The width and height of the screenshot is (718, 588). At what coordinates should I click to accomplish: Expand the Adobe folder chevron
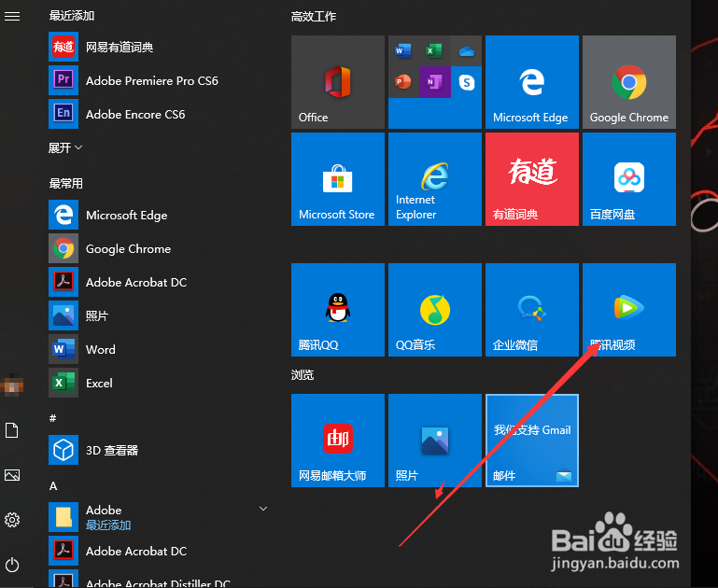[263, 509]
